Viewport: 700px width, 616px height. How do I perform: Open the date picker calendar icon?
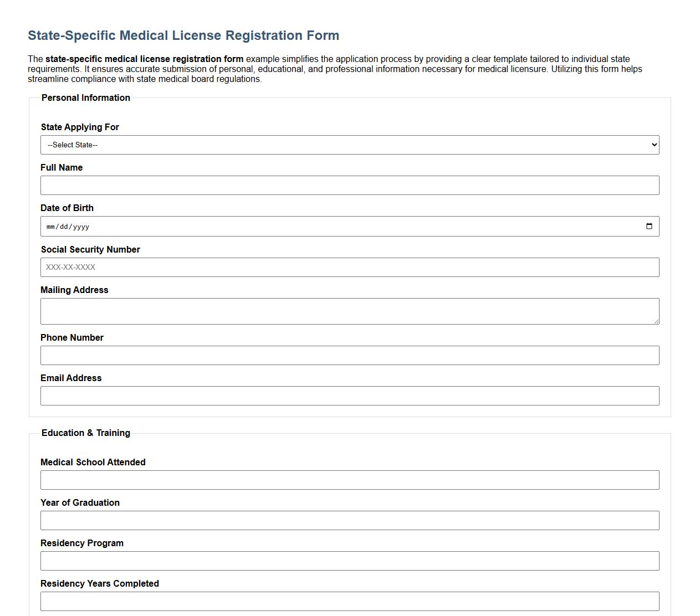(x=649, y=225)
